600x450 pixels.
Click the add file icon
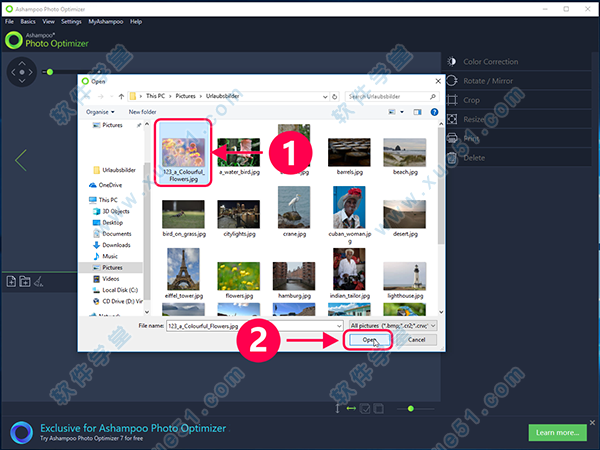click(x=11, y=282)
